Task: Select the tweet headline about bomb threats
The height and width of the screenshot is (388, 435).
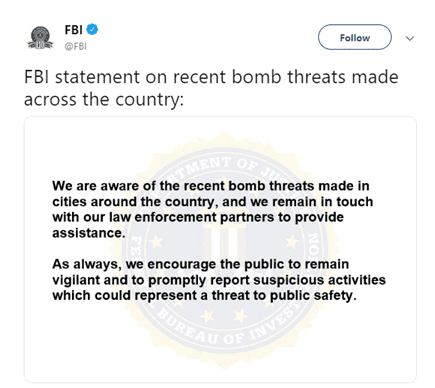Action: (211, 88)
